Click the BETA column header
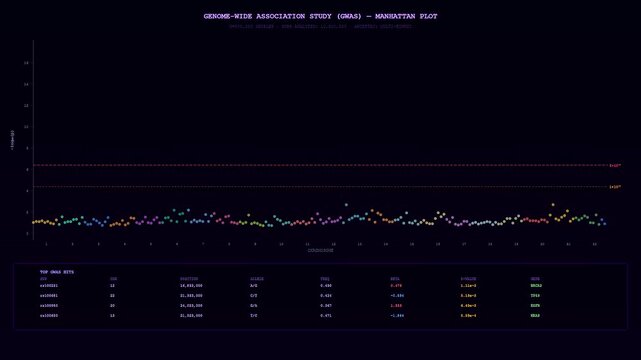Image resolution: width=641 pixels, height=360 pixels. (395, 279)
